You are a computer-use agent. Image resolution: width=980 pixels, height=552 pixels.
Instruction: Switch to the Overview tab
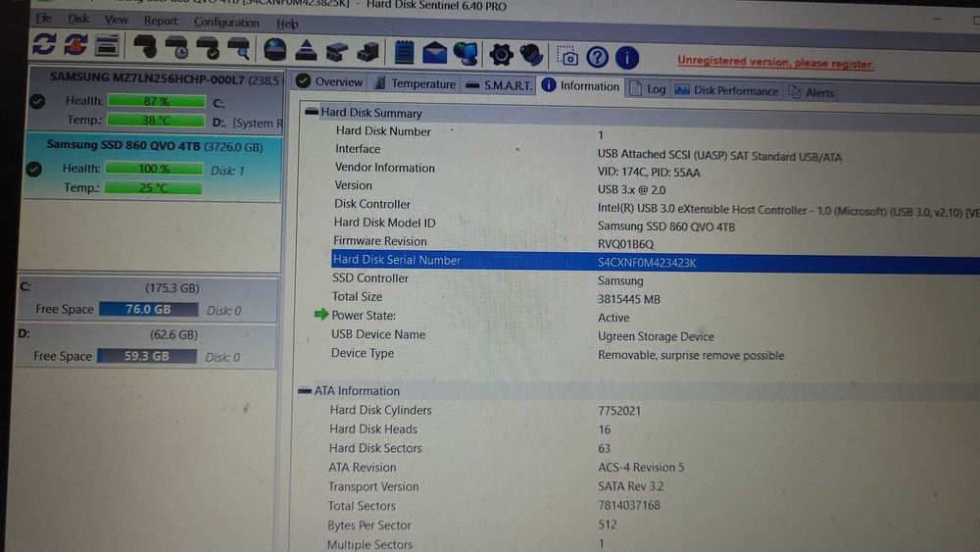coord(329,82)
